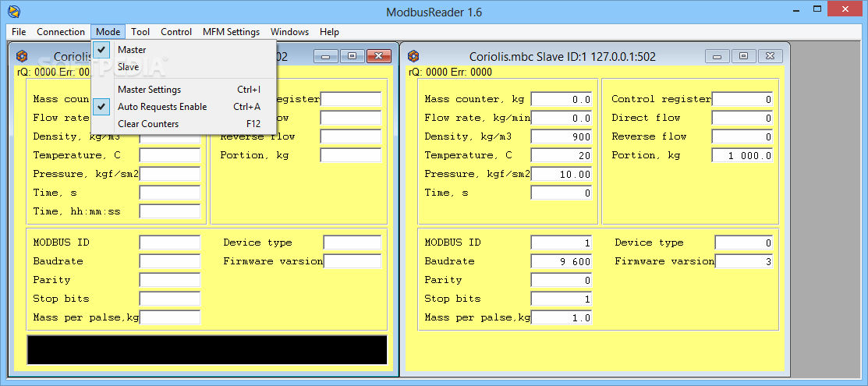Close the open Mode menu
Screen dimensions: 868x386
[x=108, y=31]
